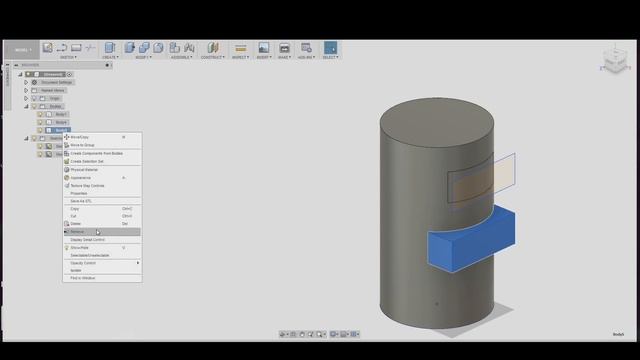Click the Stop Sketch arrow icon
The image size is (640, 360).
point(62,48)
